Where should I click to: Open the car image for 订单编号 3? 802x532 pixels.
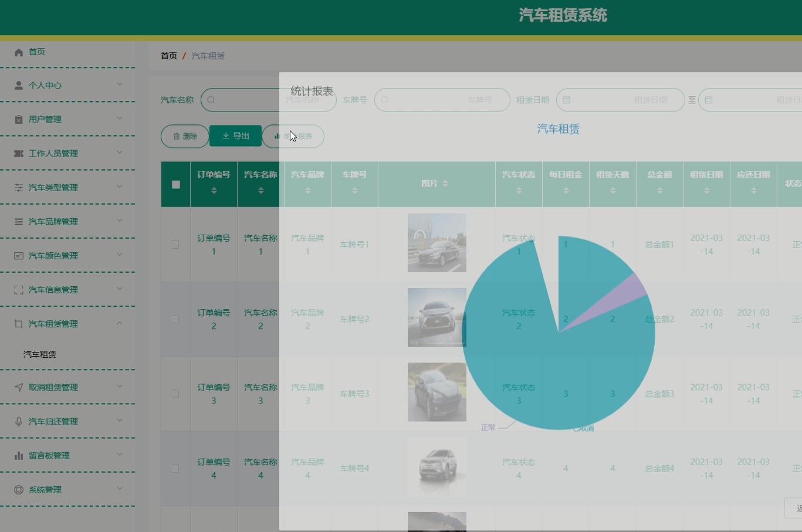point(437,392)
